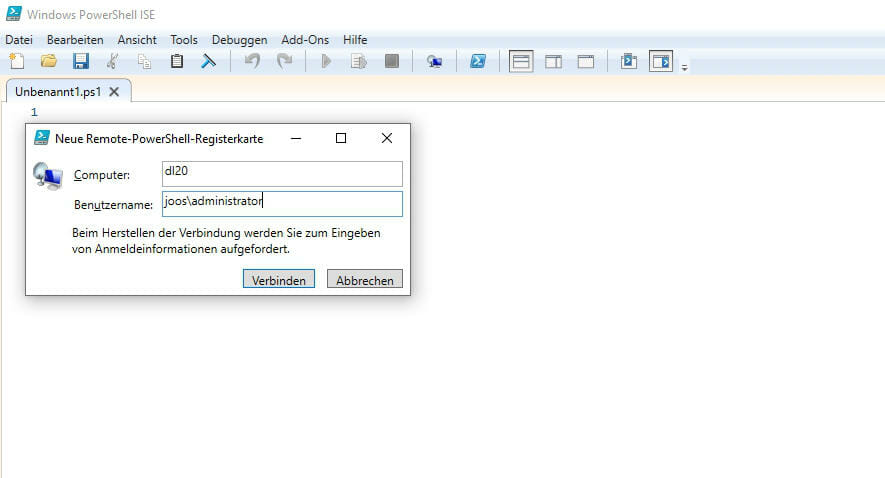Screen dimensions: 885x478
Task: Minimize the Remote-PowerShell dialog
Action: pyautogui.click(x=296, y=138)
